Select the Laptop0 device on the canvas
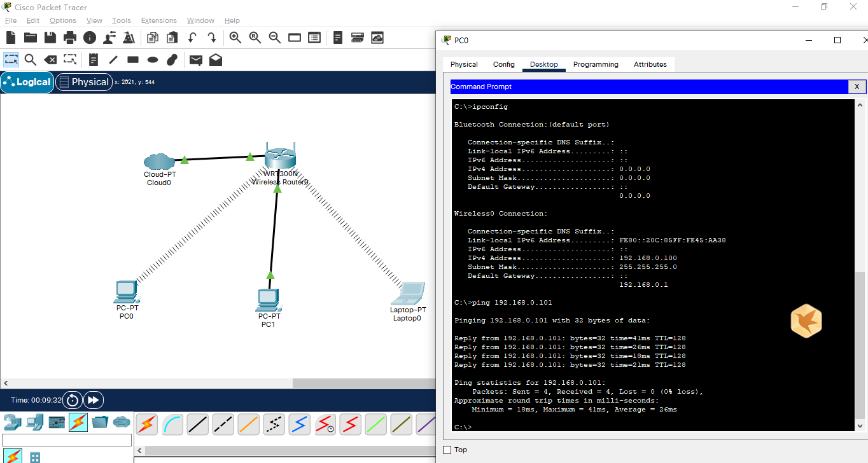Screen dimensions: 868x463 pos(408,294)
